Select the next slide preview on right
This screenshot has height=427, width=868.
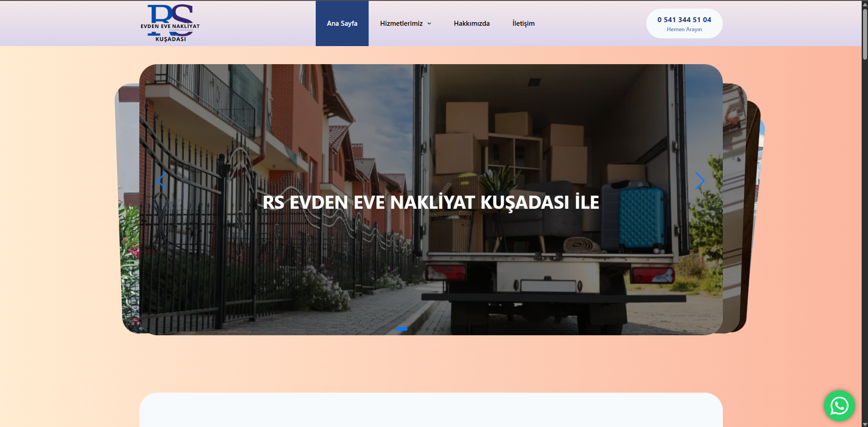pos(734,208)
